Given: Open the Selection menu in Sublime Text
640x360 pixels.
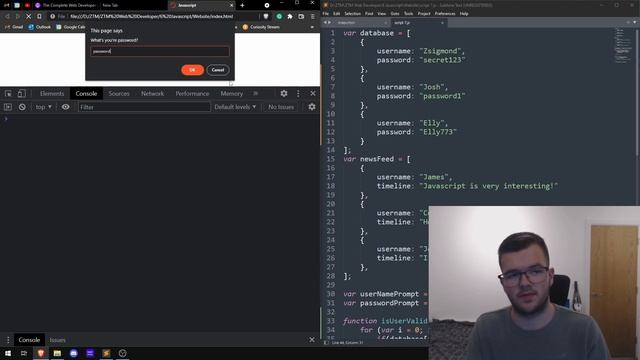Looking at the screenshot, I should [352, 13].
